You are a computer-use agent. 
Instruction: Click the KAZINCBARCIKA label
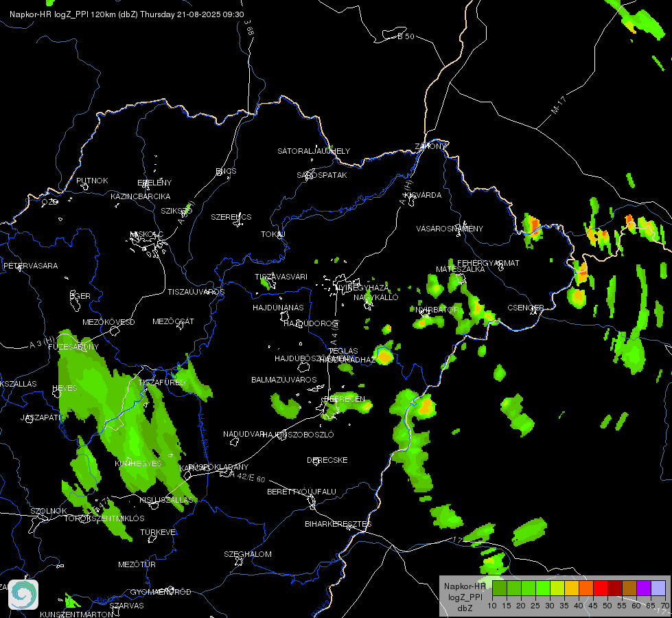point(141,196)
